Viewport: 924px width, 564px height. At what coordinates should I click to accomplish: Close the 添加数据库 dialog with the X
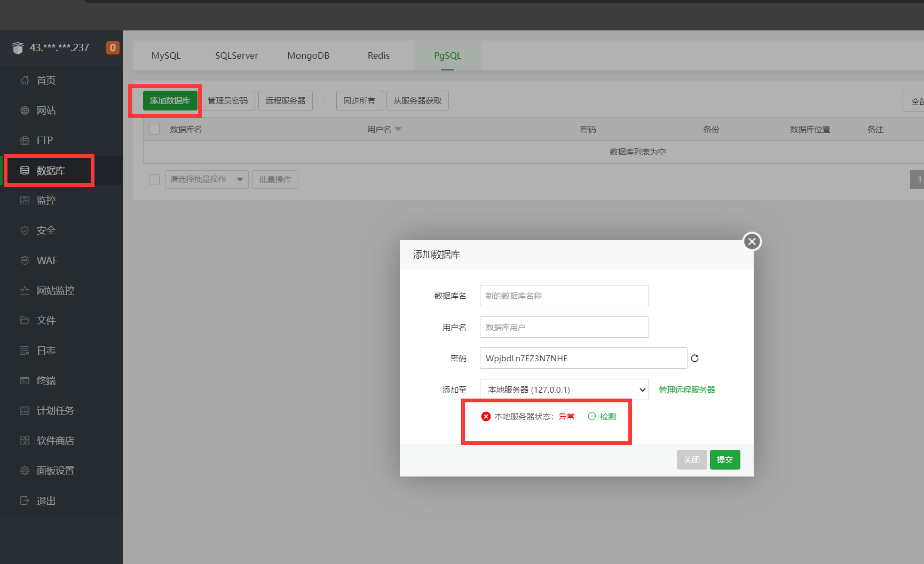pos(752,242)
